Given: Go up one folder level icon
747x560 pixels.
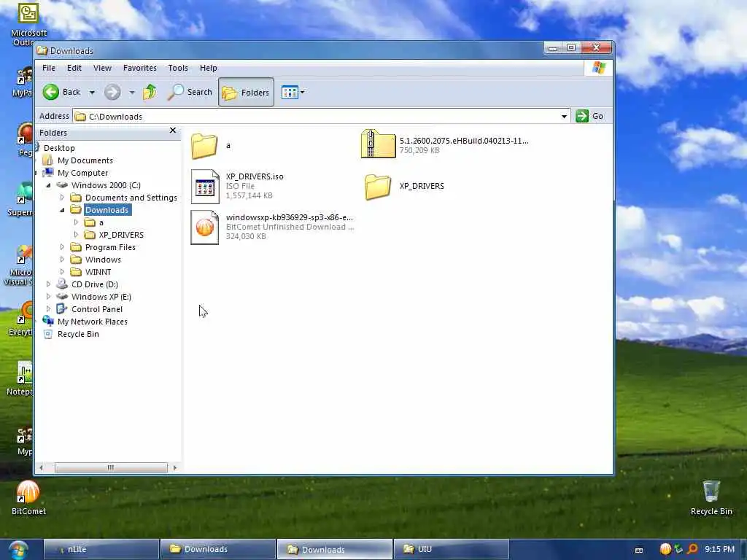Looking at the screenshot, I should point(150,92).
